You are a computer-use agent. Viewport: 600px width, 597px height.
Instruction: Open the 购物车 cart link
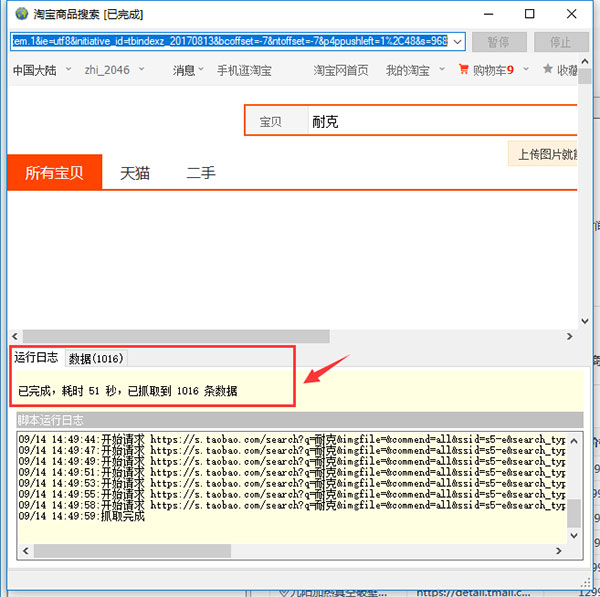(x=493, y=70)
